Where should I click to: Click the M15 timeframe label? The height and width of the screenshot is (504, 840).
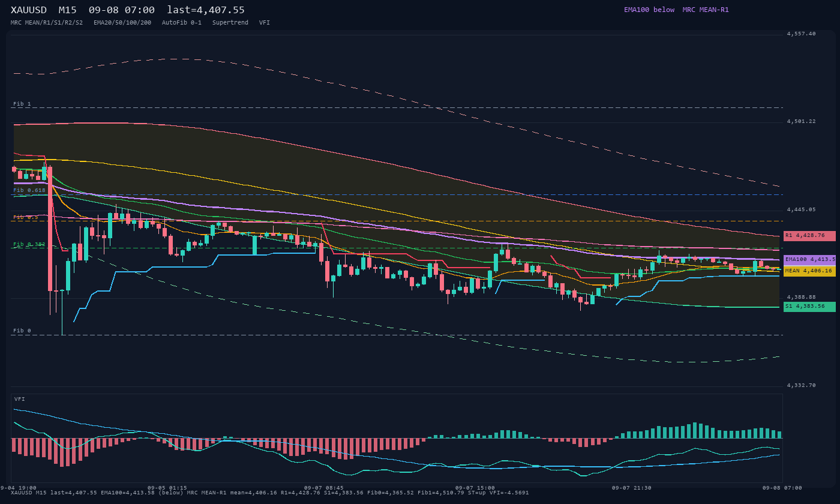[67, 10]
